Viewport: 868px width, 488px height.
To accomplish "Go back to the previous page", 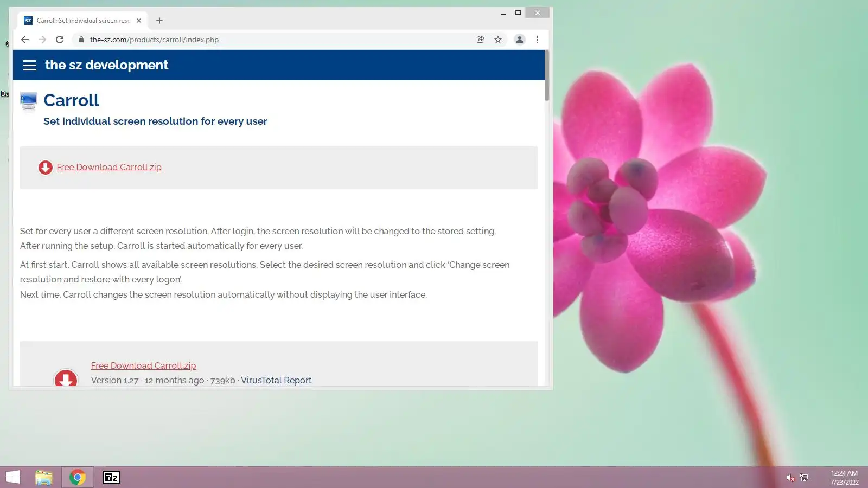I will [x=25, y=40].
